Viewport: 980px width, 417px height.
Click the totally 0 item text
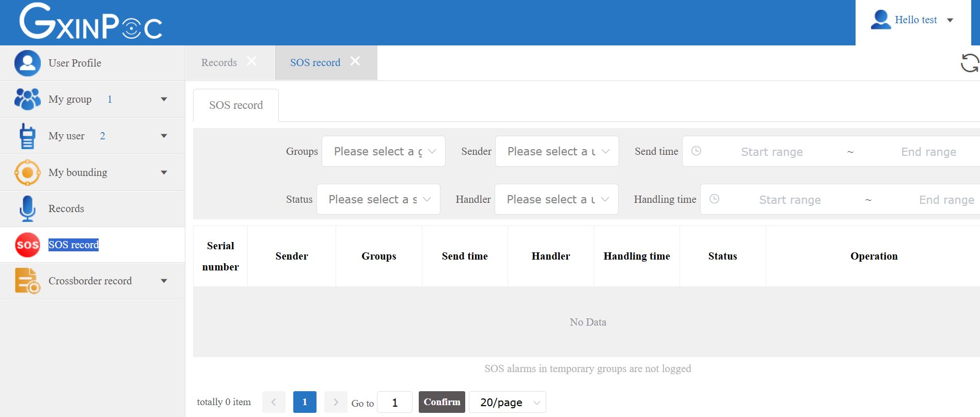pyautogui.click(x=224, y=402)
